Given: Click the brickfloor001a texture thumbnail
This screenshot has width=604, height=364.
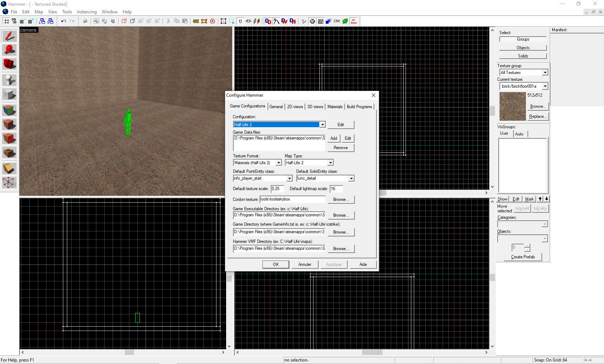Looking at the screenshot, I should point(513,106).
